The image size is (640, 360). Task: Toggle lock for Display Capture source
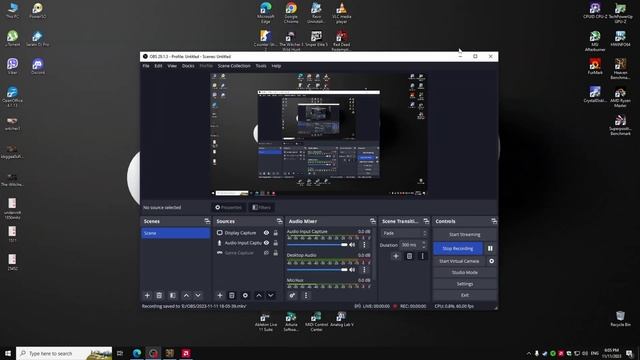coord(276,233)
